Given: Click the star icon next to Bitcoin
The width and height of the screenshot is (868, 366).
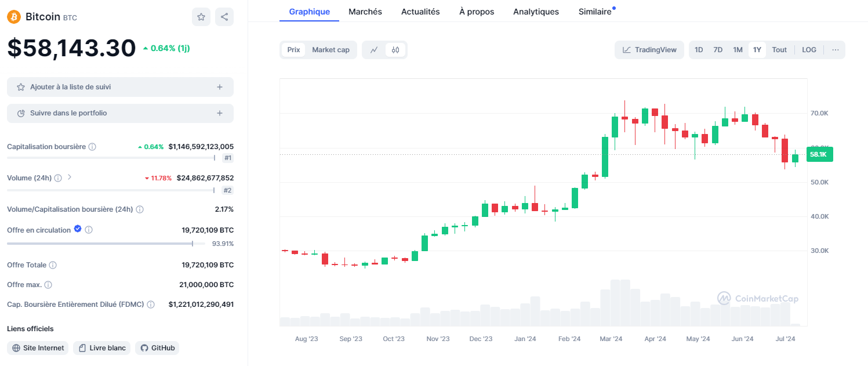Looking at the screenshot, I should click(x=201, y=17).
